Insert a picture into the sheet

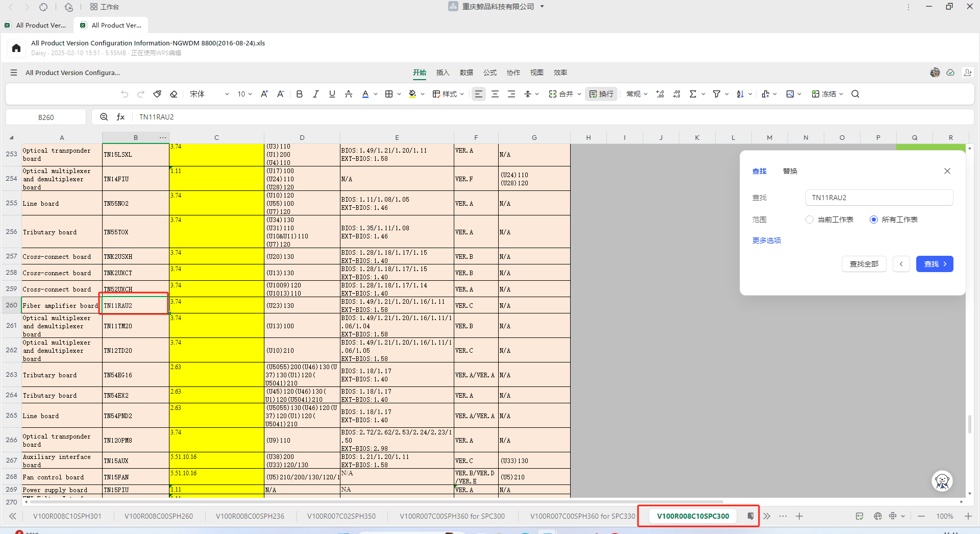point(791,94)
